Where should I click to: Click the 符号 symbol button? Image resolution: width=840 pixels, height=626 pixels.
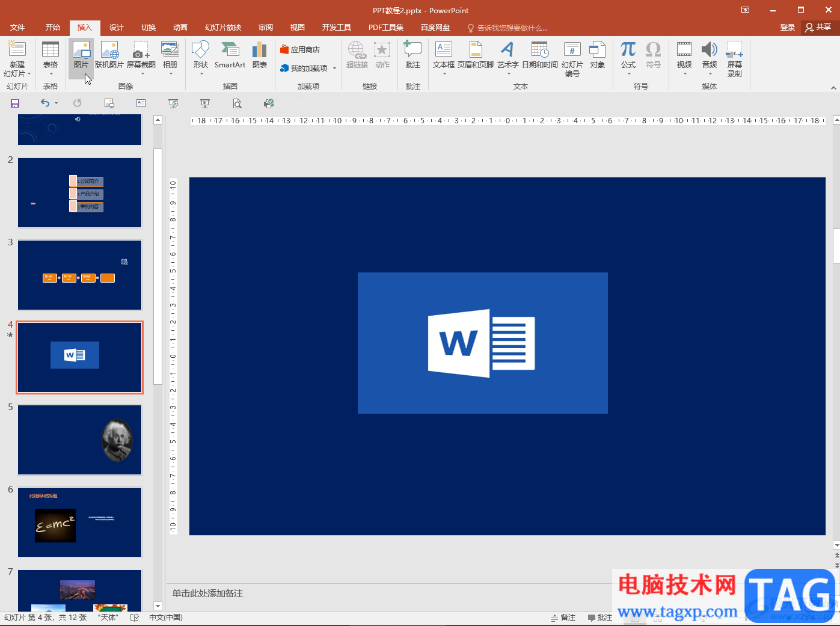[654, 55]
